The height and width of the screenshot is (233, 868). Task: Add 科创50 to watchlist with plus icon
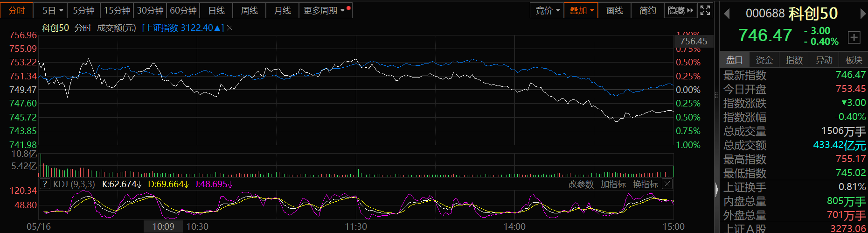854,37
